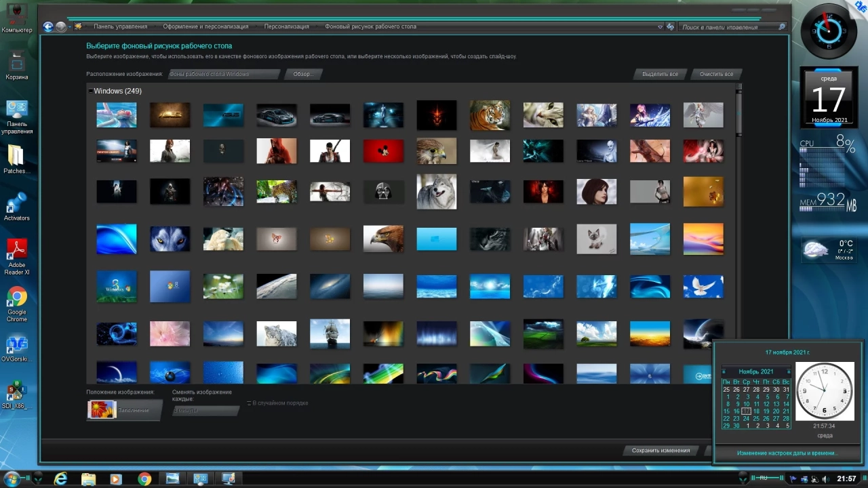Select day 24 in the calendar
Screen dimensions: 868x488
[x=747, y=418]
